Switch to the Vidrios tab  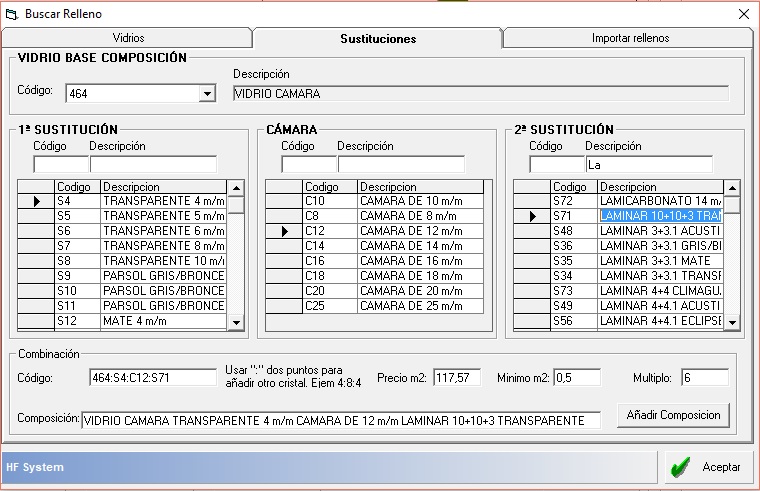tap(128, 38)
